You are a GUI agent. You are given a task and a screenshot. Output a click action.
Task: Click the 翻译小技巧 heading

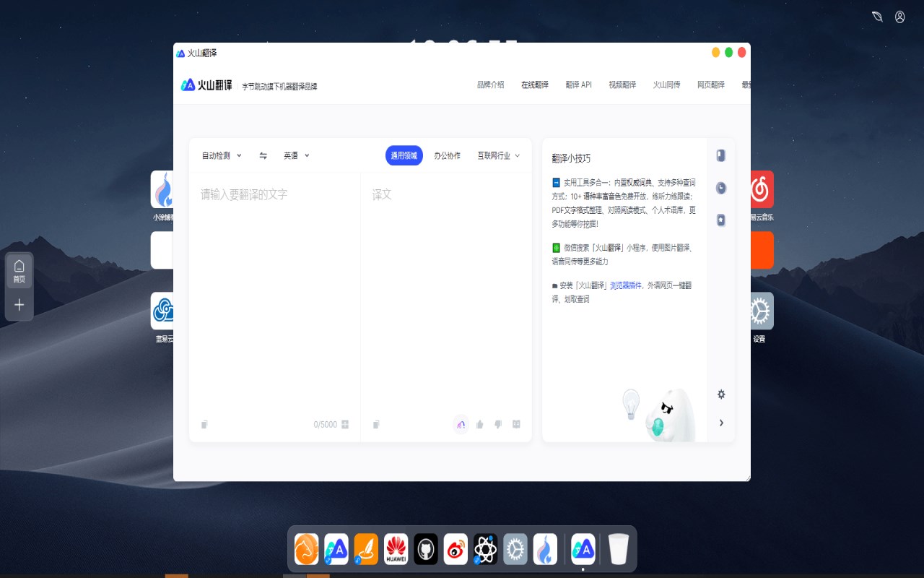571,158
